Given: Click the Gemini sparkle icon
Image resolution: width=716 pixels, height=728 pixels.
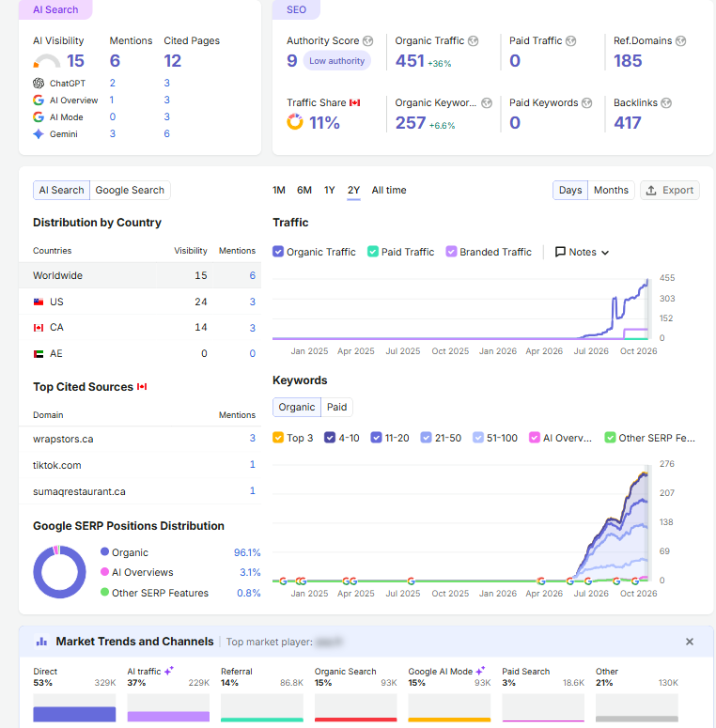Looking at the screenshot, I should (x=39, y=134).
